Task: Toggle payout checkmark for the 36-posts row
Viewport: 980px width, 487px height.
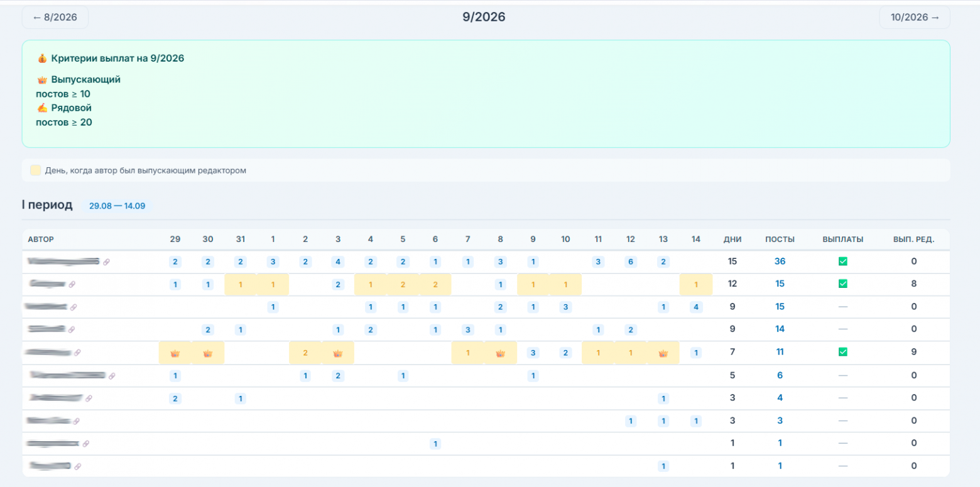Action: [843, 261]
